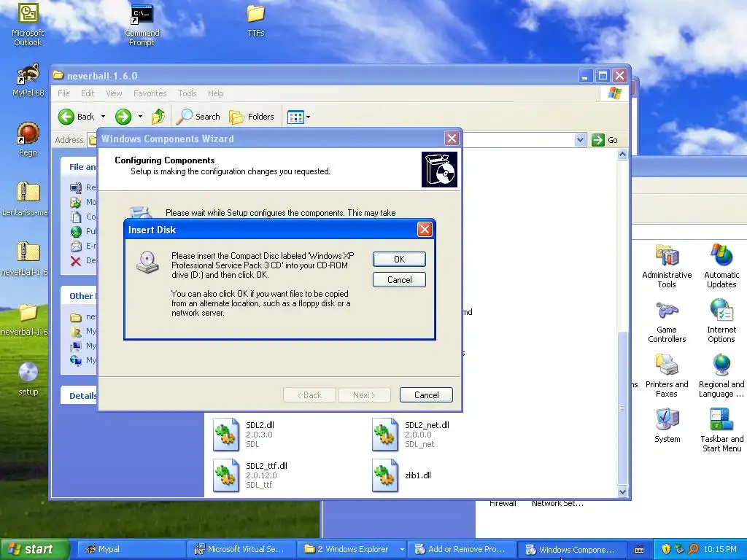Select the SDL2_net.dll file
Screen dimensions: 747x560
411,435
